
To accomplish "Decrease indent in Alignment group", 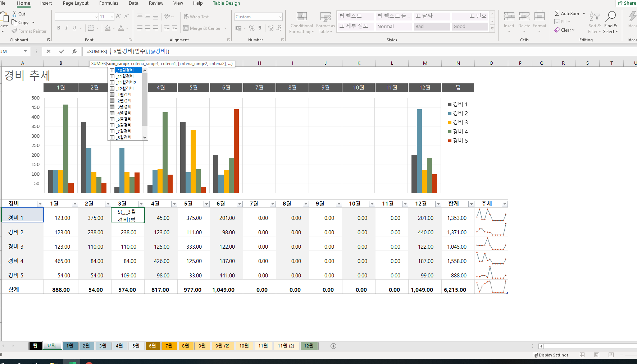I will click(167, 28).
